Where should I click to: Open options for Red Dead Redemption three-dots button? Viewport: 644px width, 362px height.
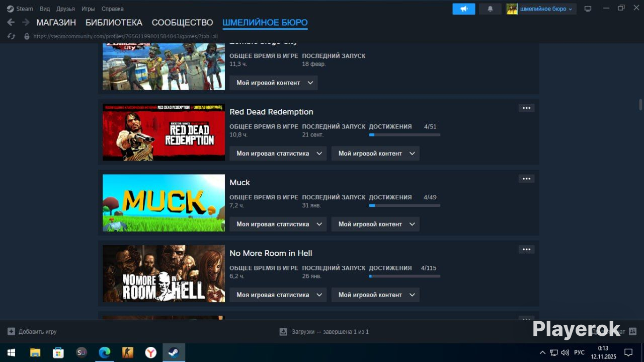pos(526,108)
